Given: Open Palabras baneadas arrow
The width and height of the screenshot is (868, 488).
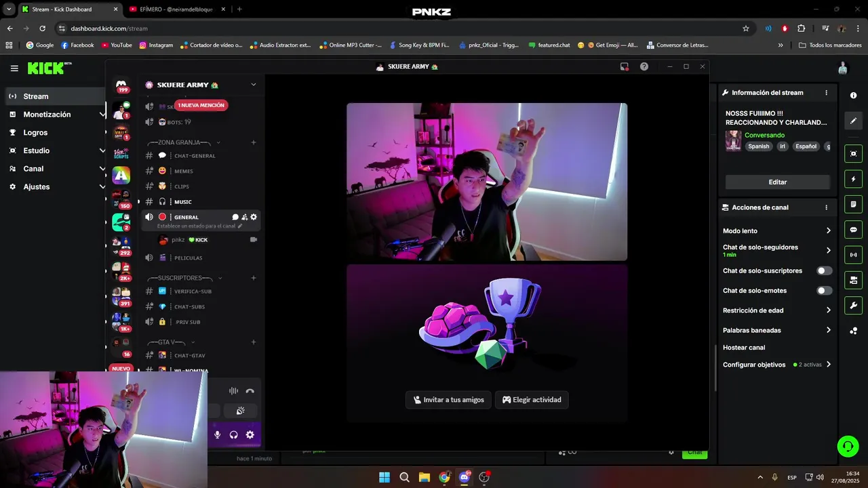Looking at the screenshot, I should (828, 330).
